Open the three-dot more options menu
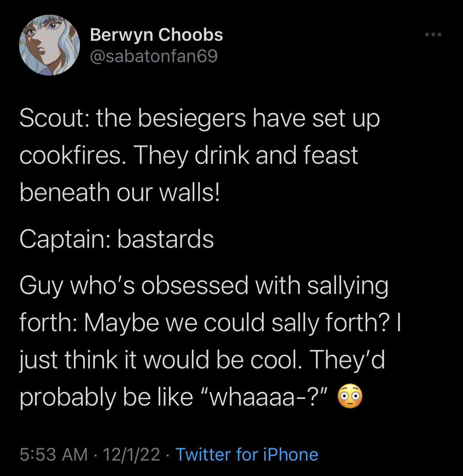Viewport: 463px width, 476px height. (433, 35)
